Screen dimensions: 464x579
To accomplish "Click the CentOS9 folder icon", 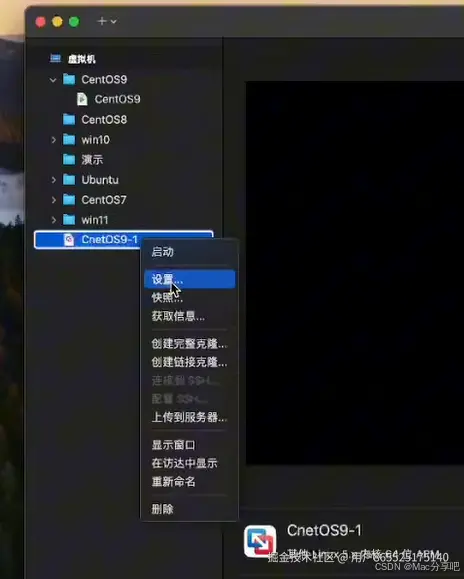I will [x=69, y=79].
